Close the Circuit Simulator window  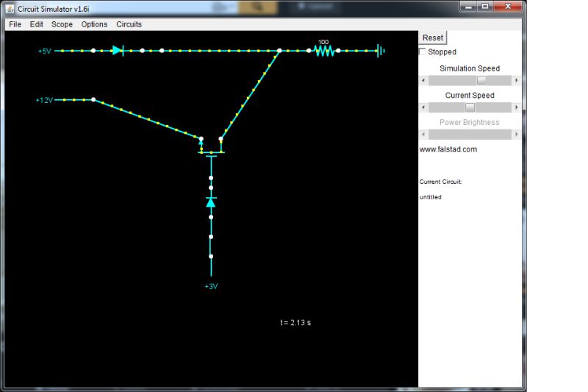point(508,7)
